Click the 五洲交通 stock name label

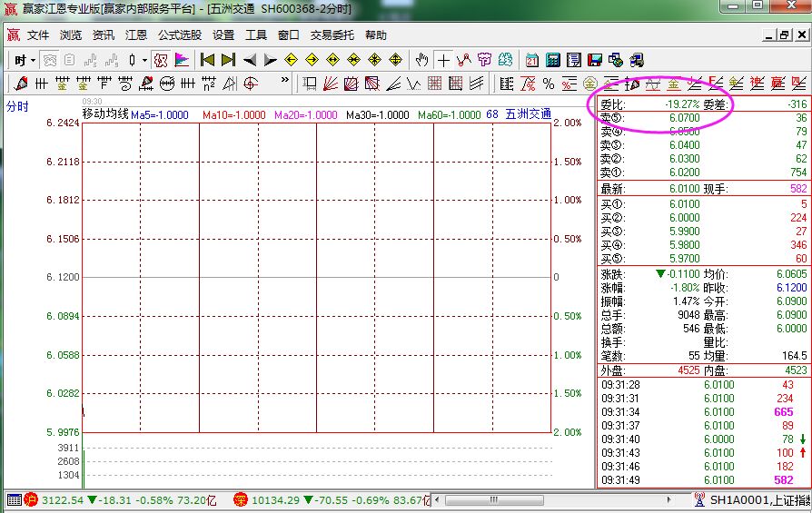coord(529,115)
